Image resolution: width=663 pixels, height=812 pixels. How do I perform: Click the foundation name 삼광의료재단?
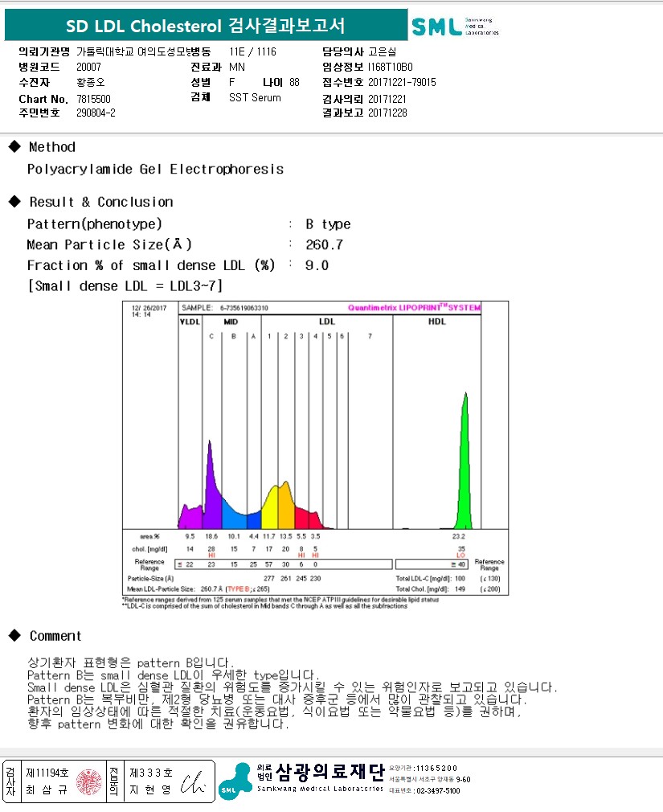(x=330, y=772)
